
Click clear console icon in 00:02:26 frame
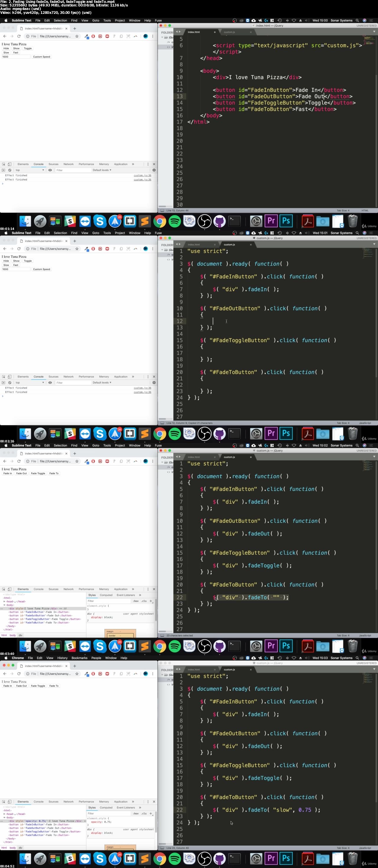click(10, 383)
